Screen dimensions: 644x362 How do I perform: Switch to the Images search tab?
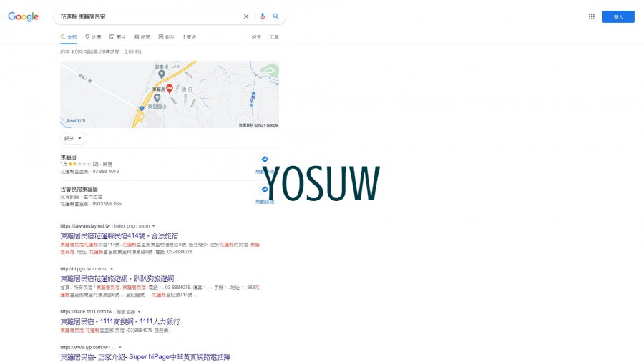pos(117,37)
